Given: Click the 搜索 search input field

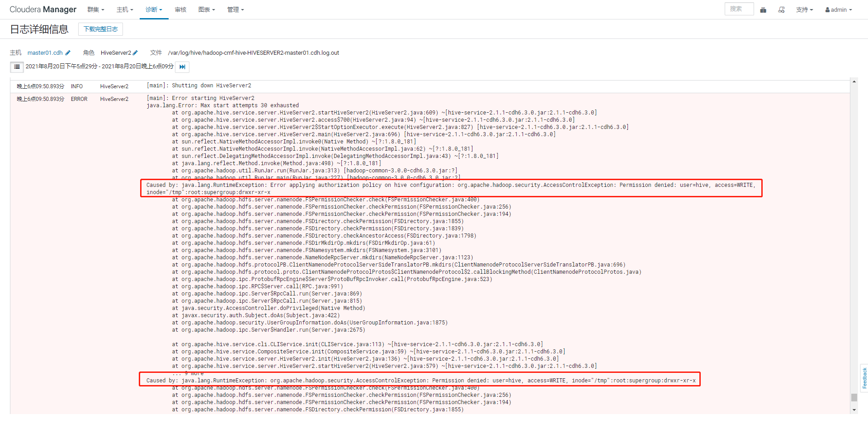Looking at the screenshot, I should click(739, 9).
